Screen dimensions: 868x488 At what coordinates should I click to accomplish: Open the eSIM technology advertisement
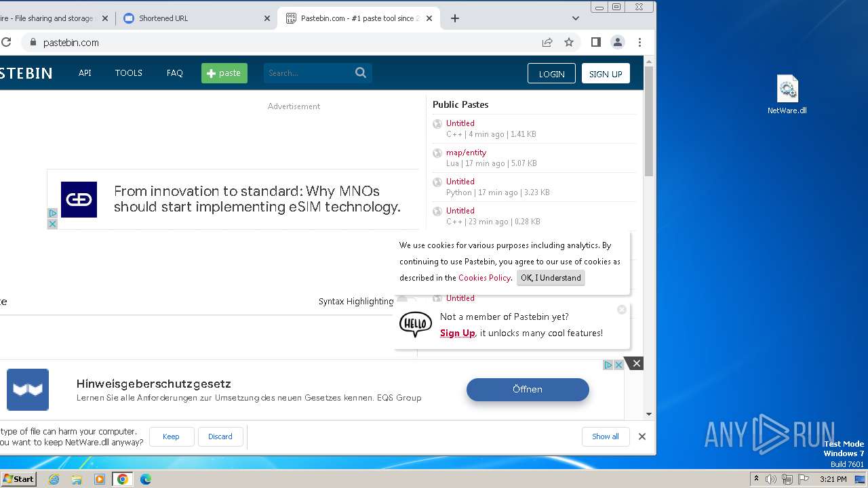coord(257,199)
